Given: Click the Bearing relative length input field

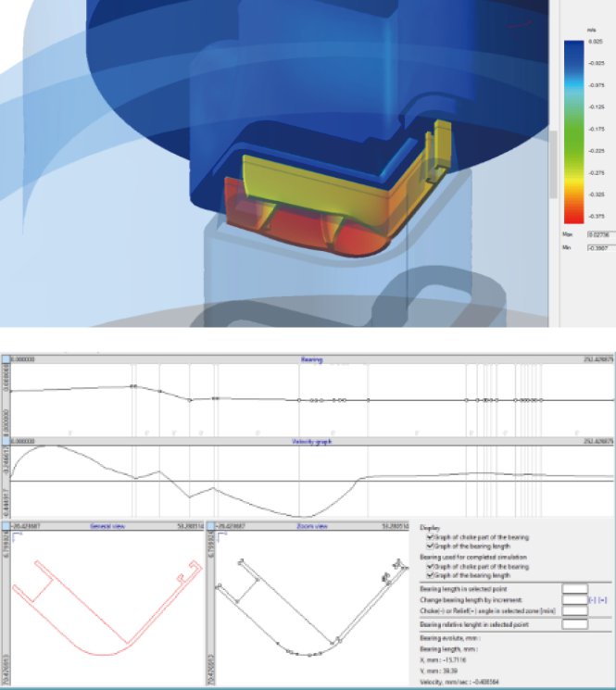Looking at the screenshot, I should (x=574, y=625).
